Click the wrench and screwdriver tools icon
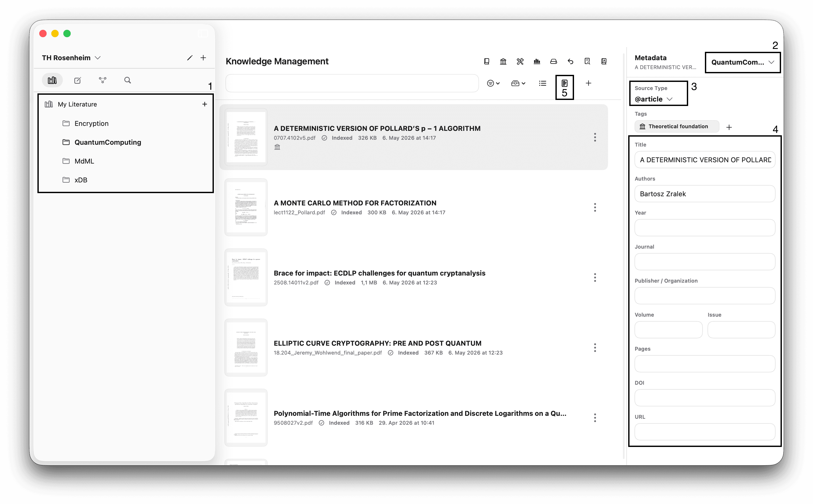 tap(520, 61)
